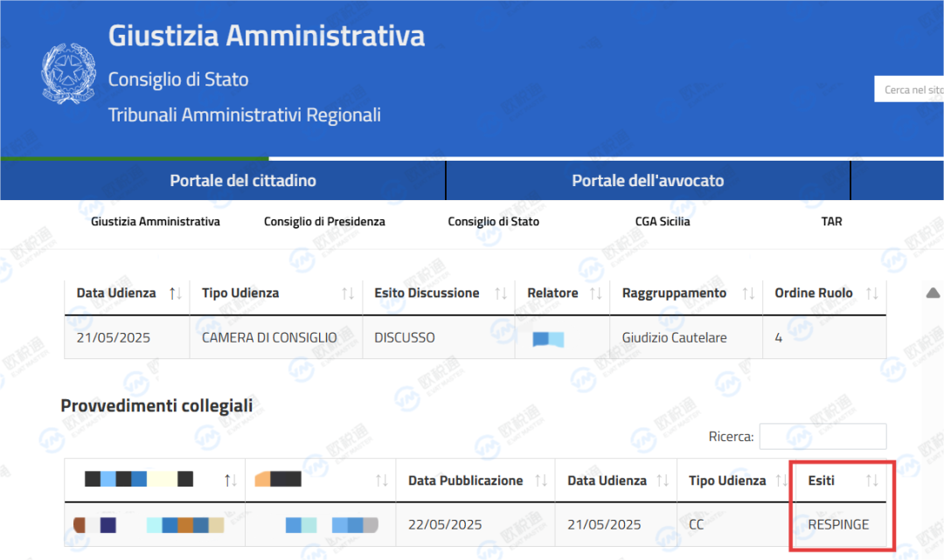Open Portale dell'avvocato tab
944x560 pixels.
coord(648,181)
